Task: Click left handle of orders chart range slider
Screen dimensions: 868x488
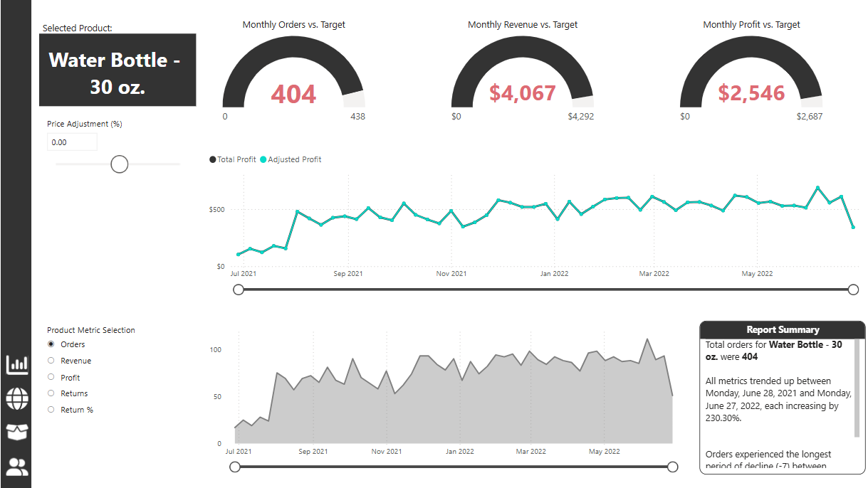Action: 235,467
